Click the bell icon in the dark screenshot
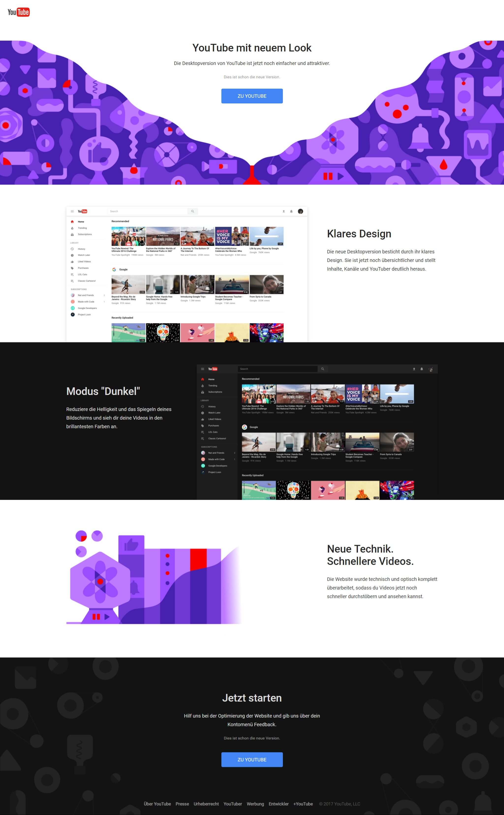This screenshot has height=815, width=504. tap(422, 369)
